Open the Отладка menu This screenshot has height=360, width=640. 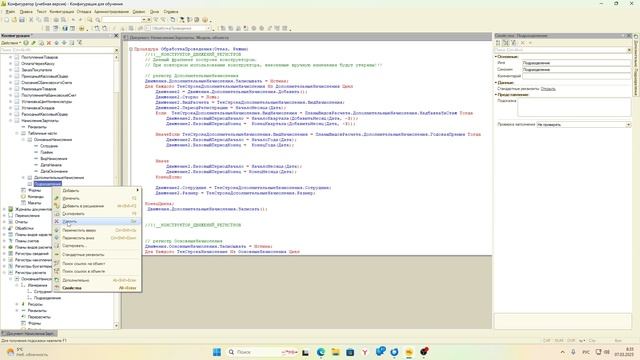(84, 12)
